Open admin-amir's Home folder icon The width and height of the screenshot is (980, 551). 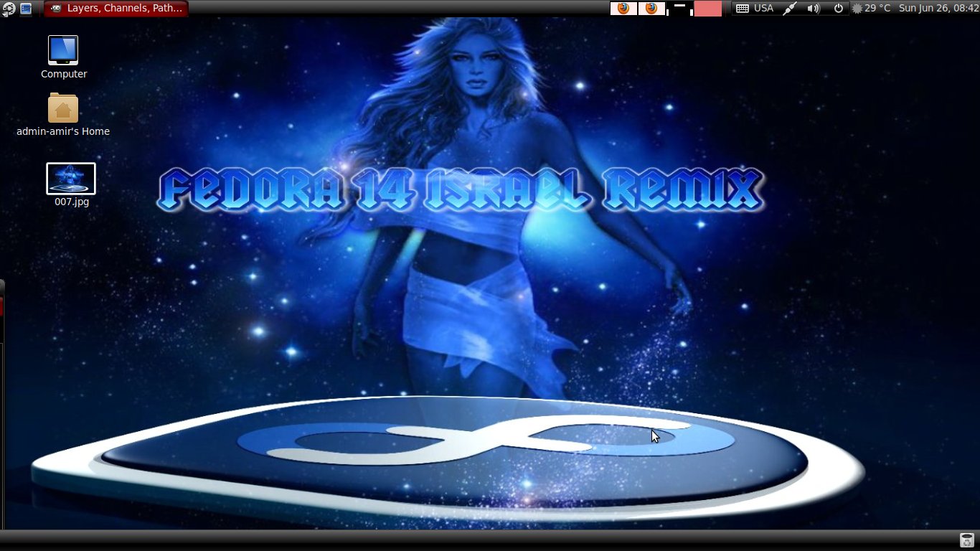coord(63,108)
